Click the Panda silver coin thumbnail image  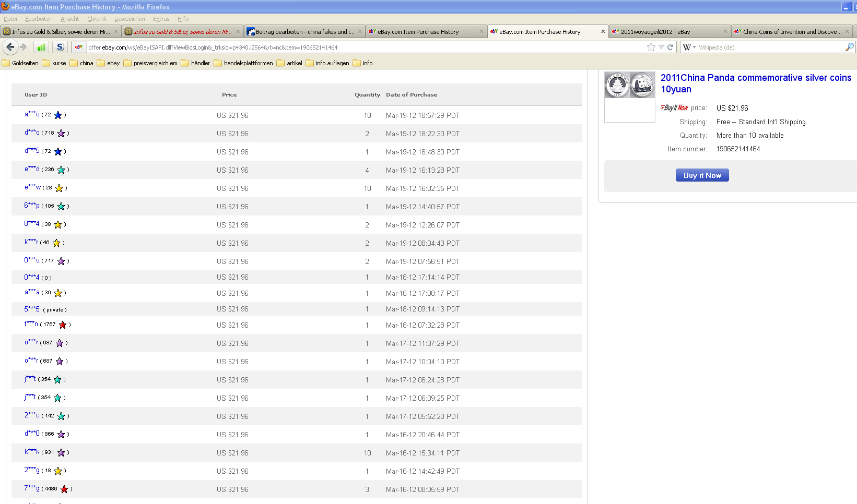(x=630, y=85)
